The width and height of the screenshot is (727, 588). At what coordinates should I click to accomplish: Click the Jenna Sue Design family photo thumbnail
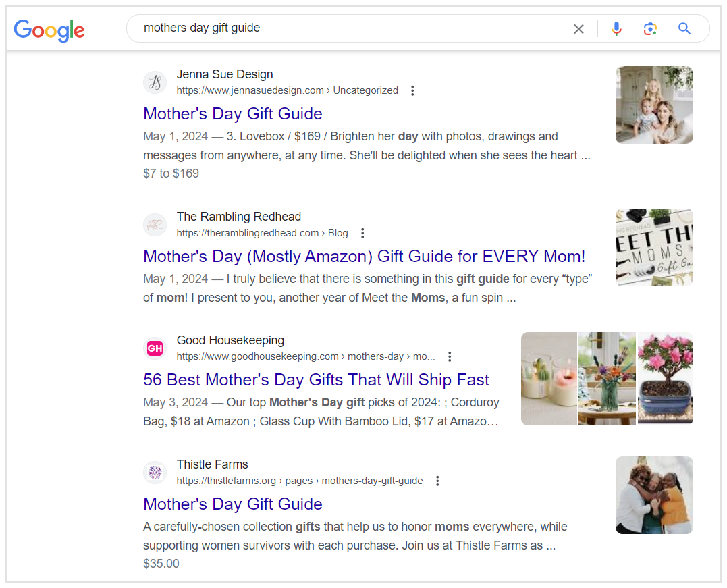point(654,105)
